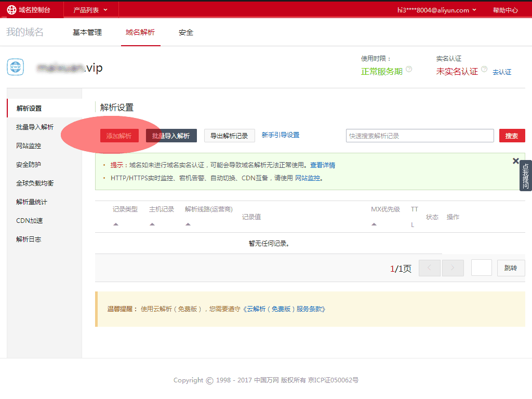Click 去认证 link
The height and width of the screenshot is (399, 532).
pos(502,72)
